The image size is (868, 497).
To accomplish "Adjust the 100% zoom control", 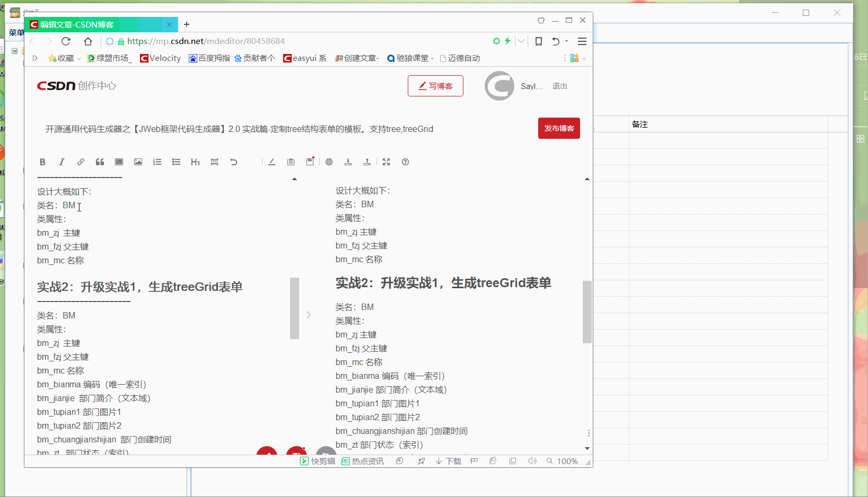I will pos(567,461).
